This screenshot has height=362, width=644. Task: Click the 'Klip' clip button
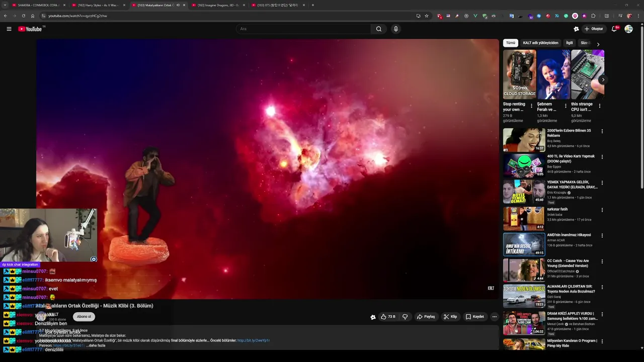450,317
